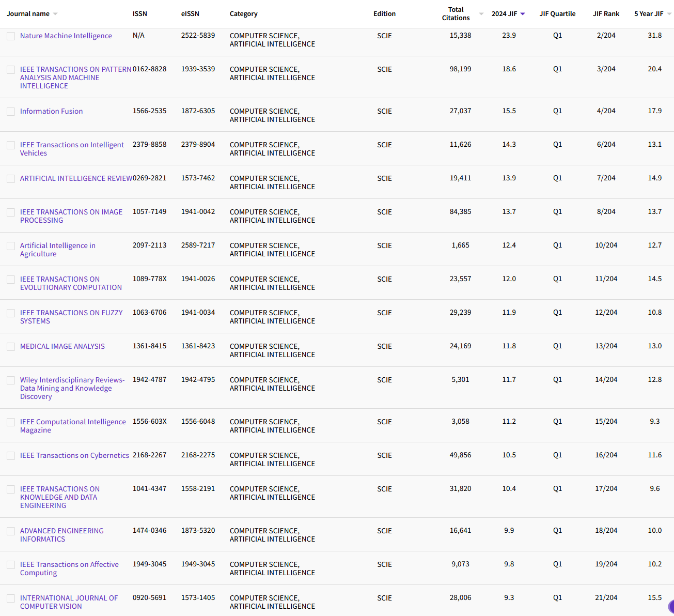Check the INTERNATIONAL JOURNAL OF COMPUTER VISION checkbox
The image size is (674, 616).
click(x=11, y=598)
